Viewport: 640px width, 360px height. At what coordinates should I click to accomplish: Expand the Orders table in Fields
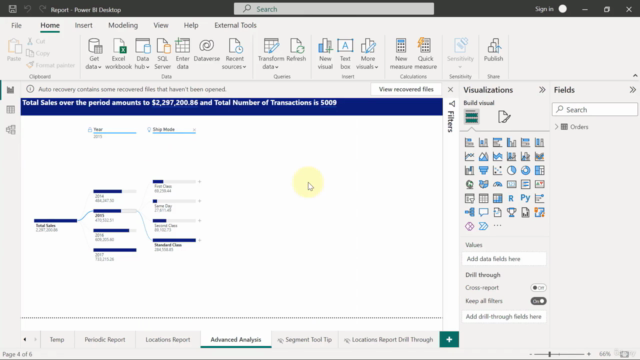[556, 127]
